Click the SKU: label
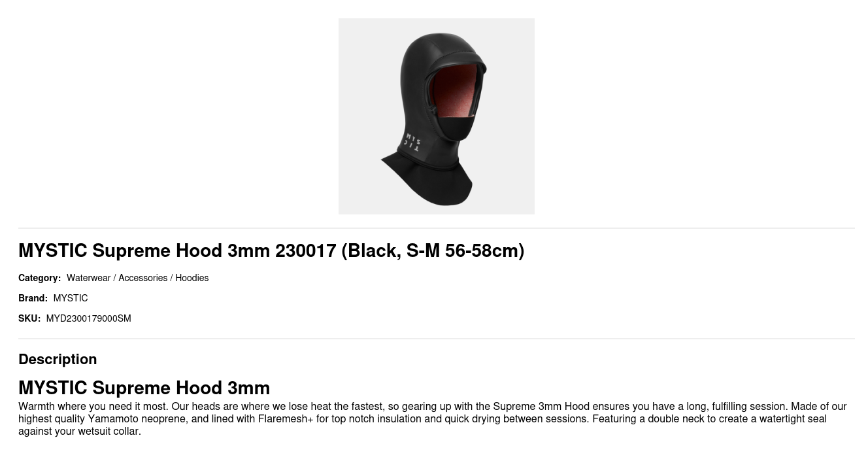 29,318
